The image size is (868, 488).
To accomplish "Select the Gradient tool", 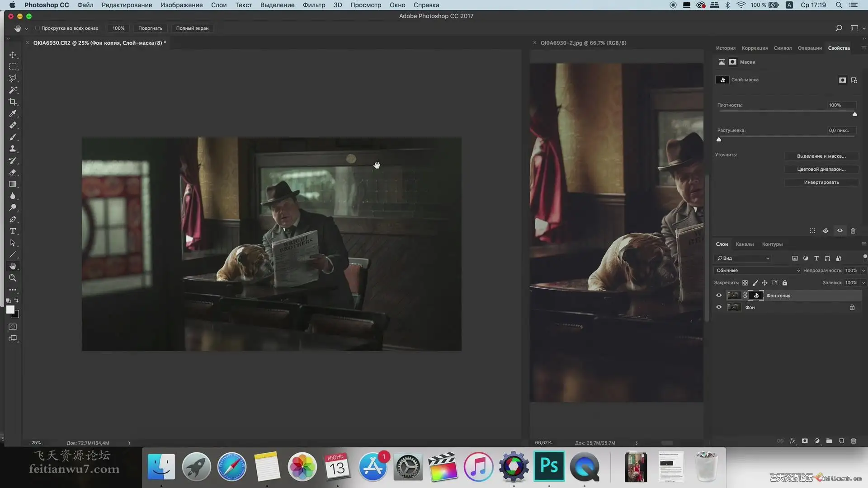I will click(x=13, y=184).
